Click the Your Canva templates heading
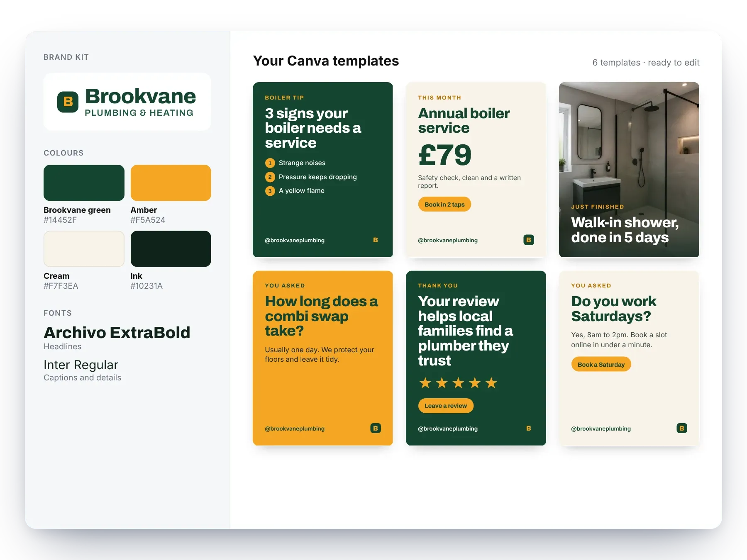 (326, 61)
